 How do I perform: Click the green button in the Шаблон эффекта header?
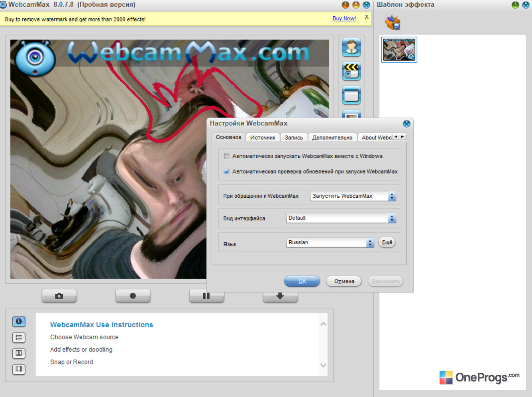[x=515, y=5]
